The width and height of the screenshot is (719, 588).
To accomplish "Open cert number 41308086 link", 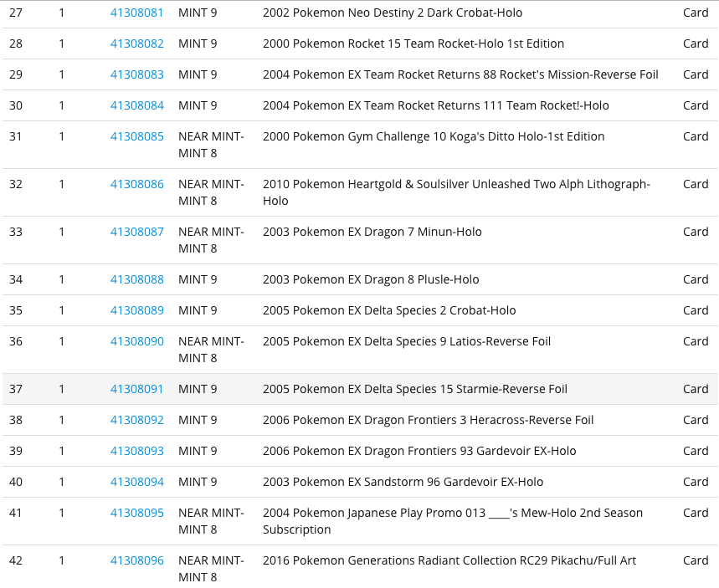I will (x=136, y=184).
